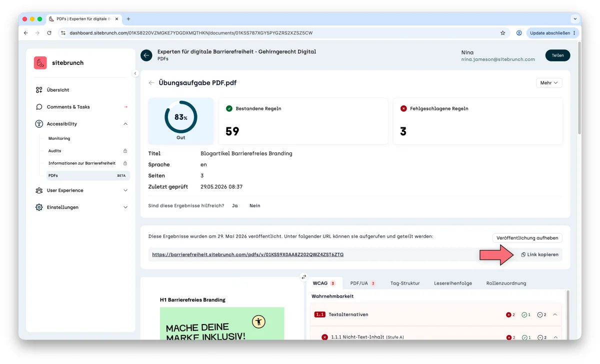Open the browser profile icon

[x=519, y=33]
